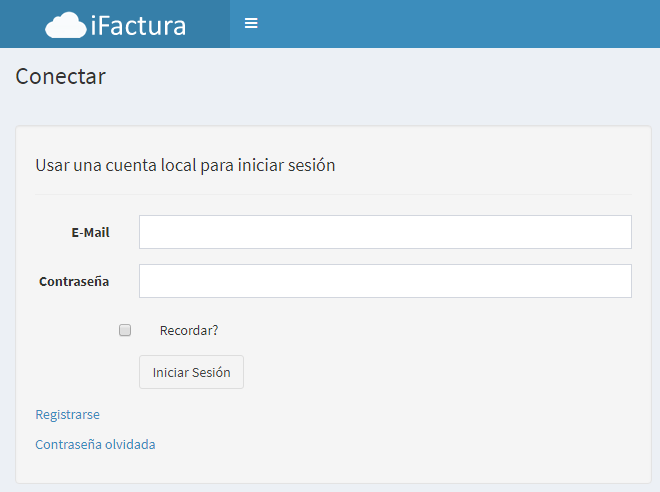The image size is (660, 492).
Task: Tick the Recordar checkbox
Action: (125, 330)
